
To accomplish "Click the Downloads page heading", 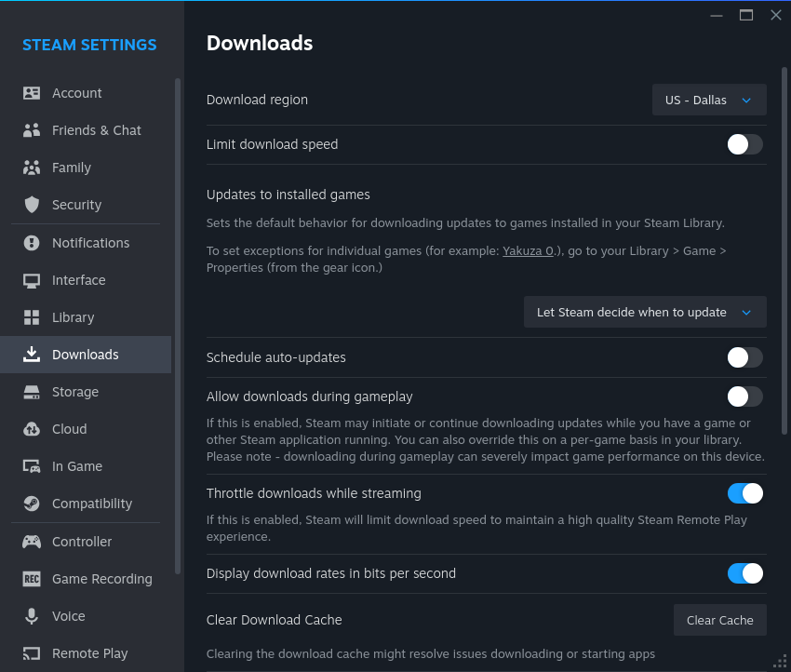I will (x=260, y=43).
